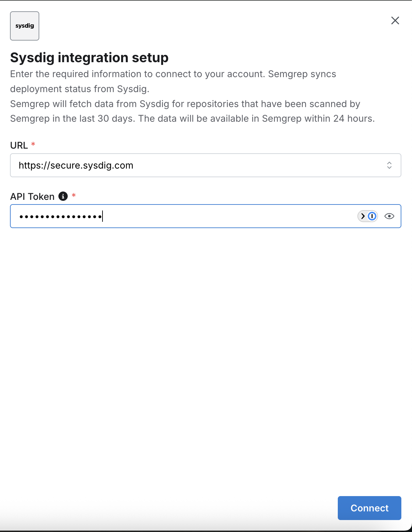Viewport: 412px width, 532px height.
Task: Click the chevron inside the 1Password pill
Action: (x=362, y=216)
